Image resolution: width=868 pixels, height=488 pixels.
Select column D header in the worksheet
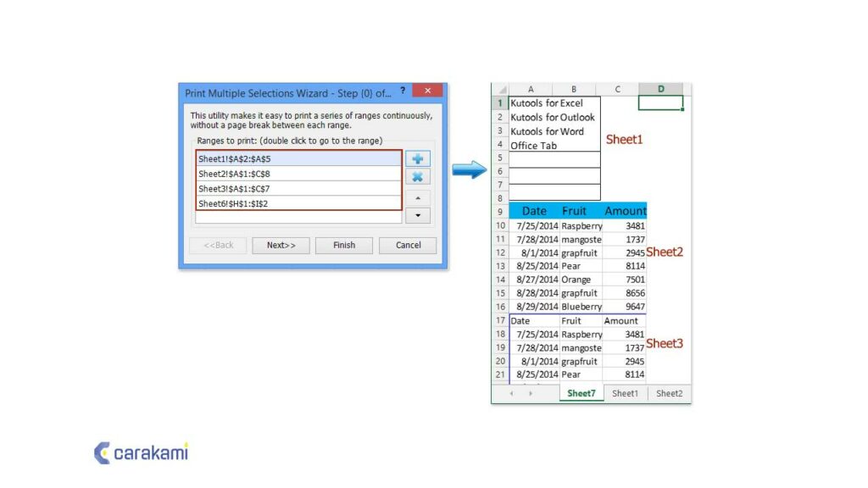pyautogui.click(x=660, y=89)
